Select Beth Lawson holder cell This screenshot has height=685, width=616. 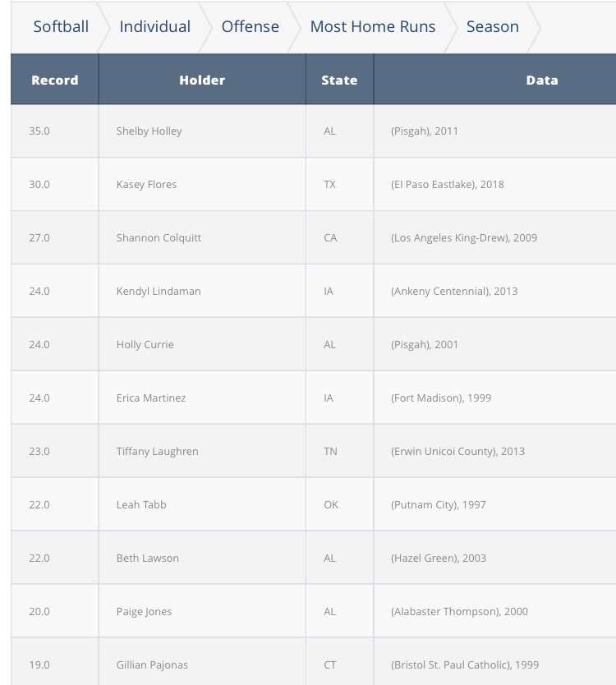pos(202,558)
